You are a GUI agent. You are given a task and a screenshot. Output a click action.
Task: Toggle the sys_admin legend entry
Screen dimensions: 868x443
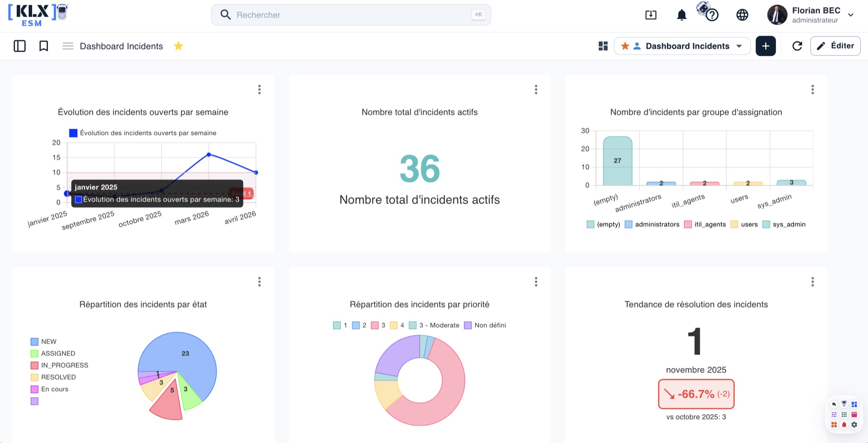pyautogui.click(x=784, y=224)
